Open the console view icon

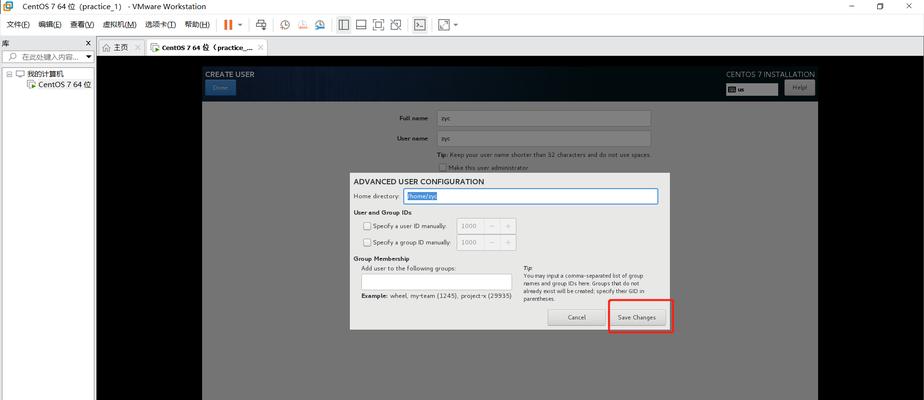pos(420,25)
